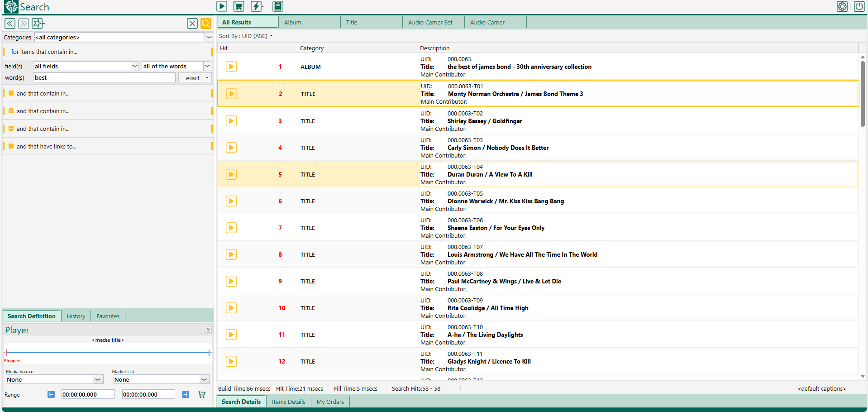868x412 pixels.
Task: Open the Media Source dropdown
Action: pyautogui.click(x=98, y=380)
